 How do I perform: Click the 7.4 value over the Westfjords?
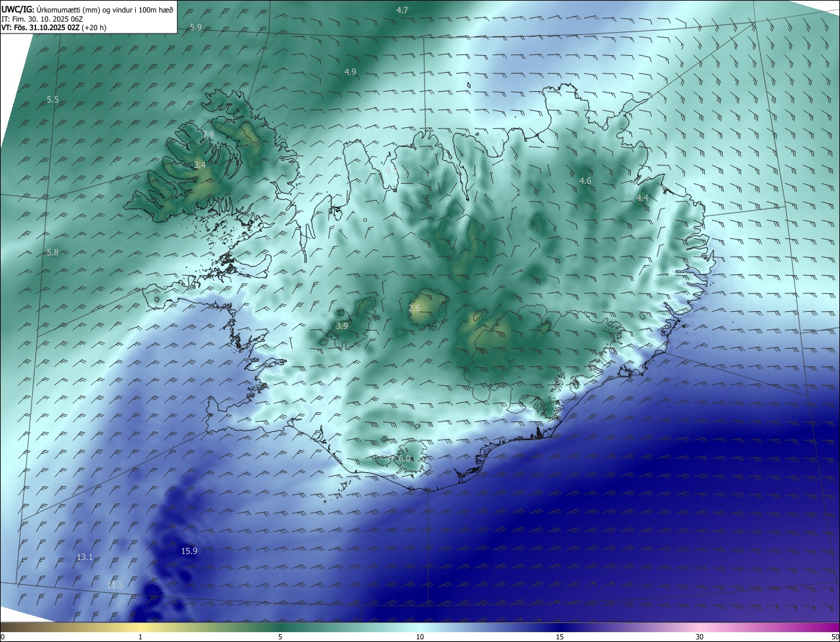[x=208, y=135]
